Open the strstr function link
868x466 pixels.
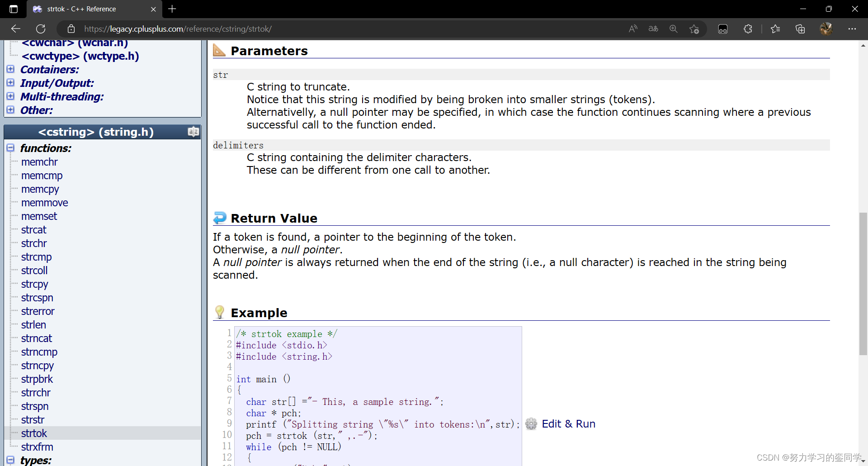[x=33, y=420]
